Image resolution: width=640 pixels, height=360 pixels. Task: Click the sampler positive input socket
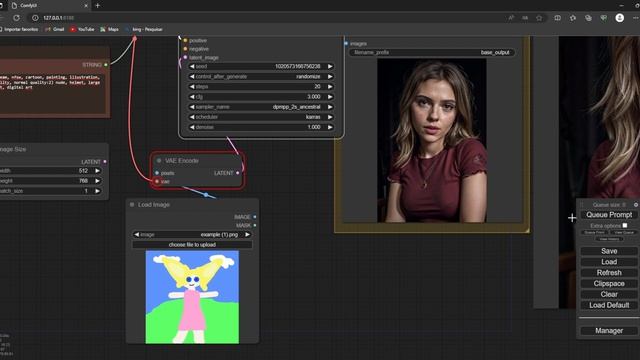click(x=185, y=40)
